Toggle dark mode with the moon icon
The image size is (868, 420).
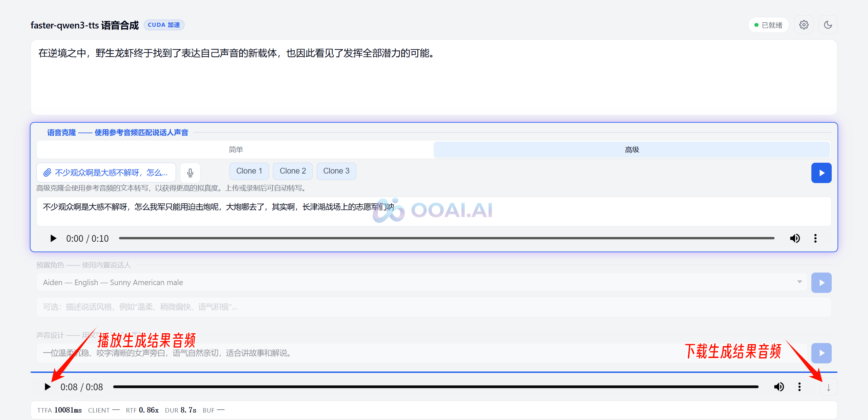click(828, 25)
